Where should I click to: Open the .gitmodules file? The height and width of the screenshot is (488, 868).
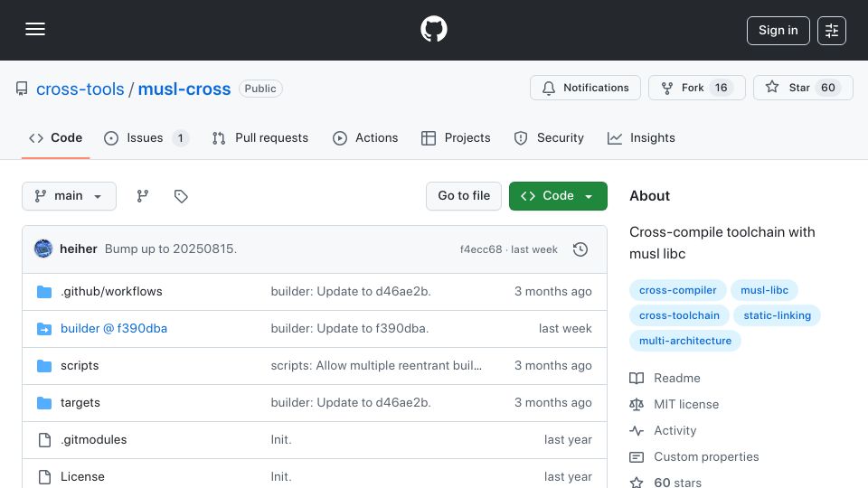tap(93, 440)
